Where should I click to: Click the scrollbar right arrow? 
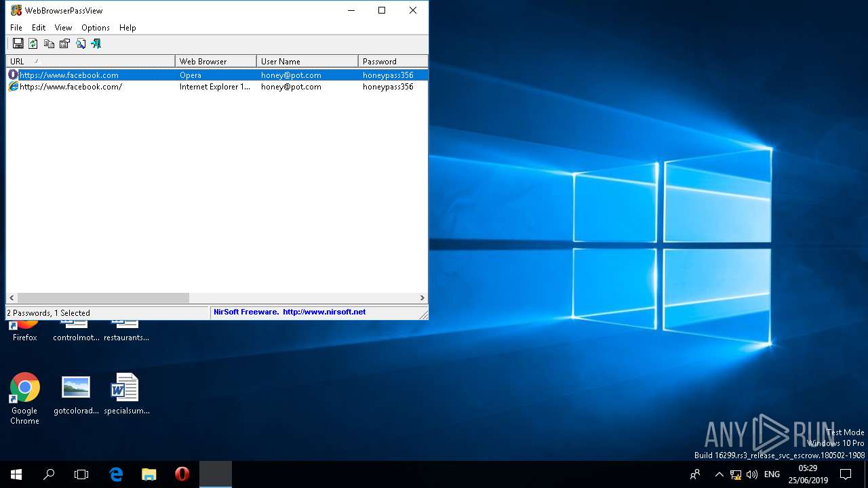tap(422, 298)
